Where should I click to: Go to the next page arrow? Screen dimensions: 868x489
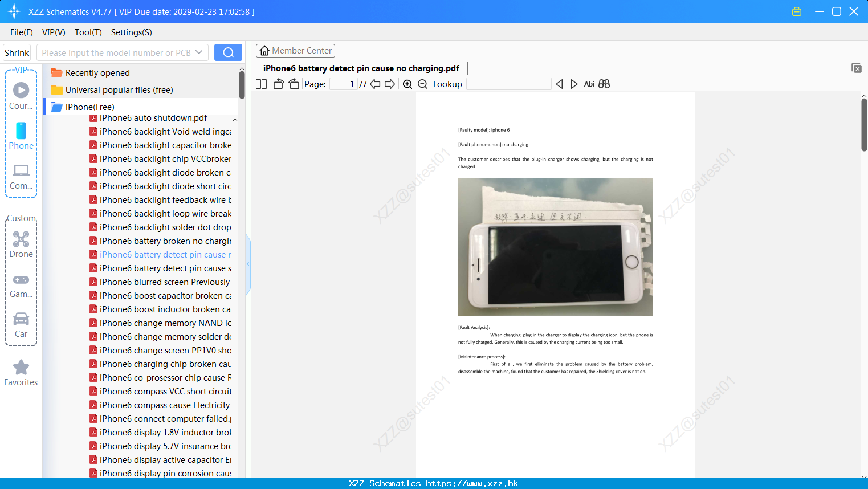pos(390,84)
